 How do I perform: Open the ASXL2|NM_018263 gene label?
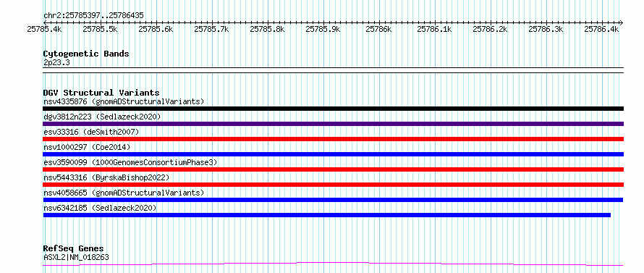[76, 257]
